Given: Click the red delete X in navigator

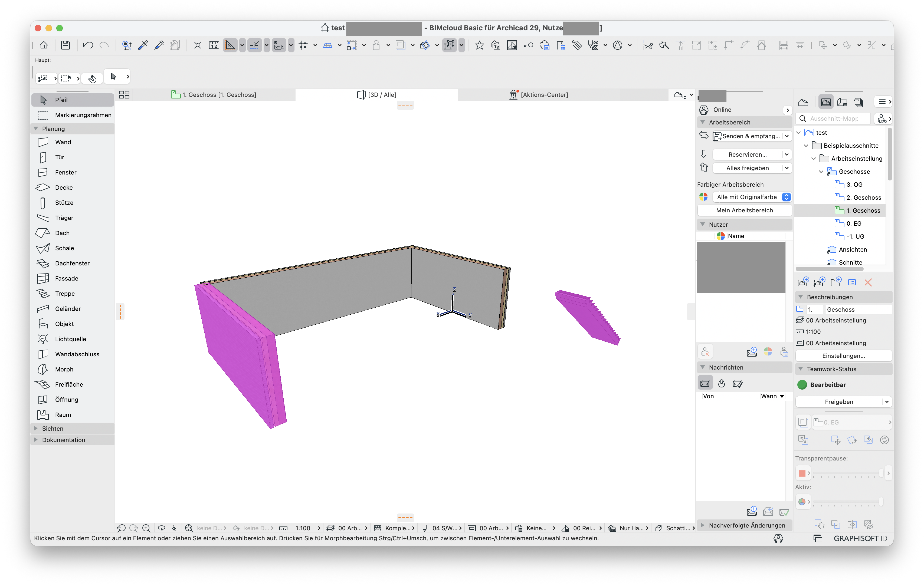Looking at the screenshot, I should click(868, 283).
